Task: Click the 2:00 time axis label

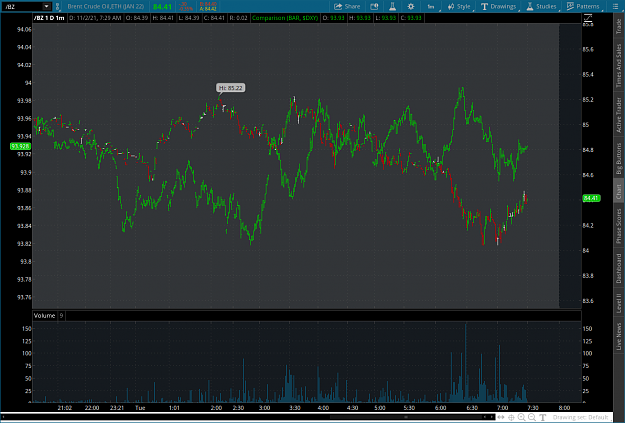Action: [x=216, y=408]
